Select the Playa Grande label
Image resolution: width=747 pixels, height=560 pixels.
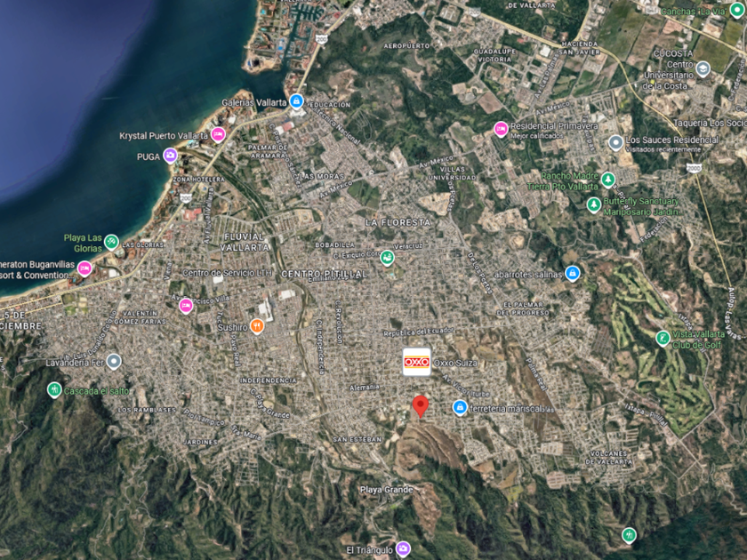coord(386,490)
